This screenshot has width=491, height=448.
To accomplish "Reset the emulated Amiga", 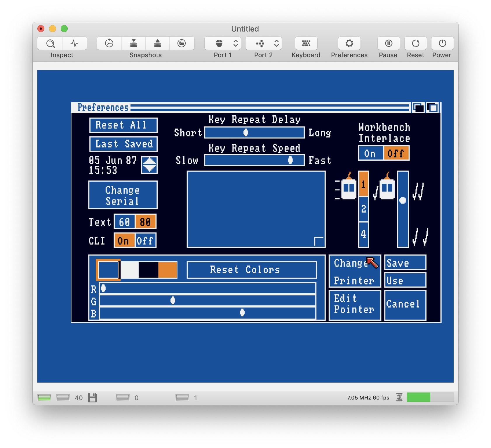I will click(x=415, y=44).
